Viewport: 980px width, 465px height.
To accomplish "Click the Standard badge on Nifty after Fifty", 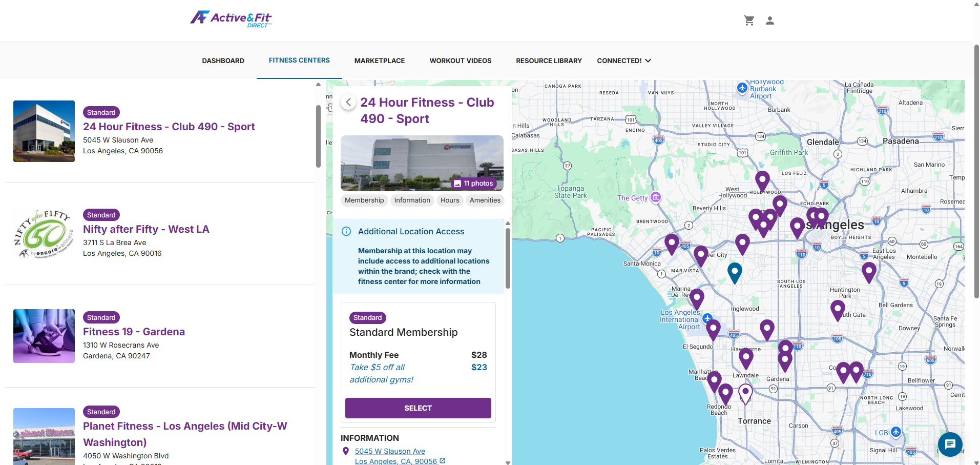I will 101,215.
